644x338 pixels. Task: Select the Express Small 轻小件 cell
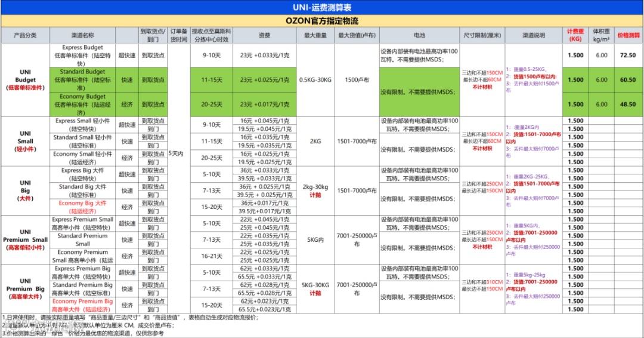[x=82, y=125]
